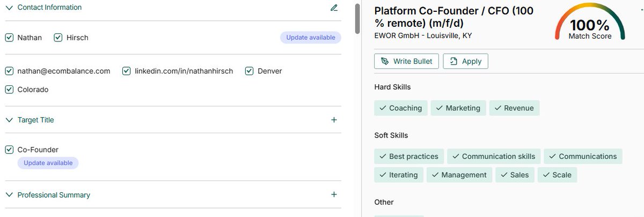The height and width of the screenshot is (217, 644).
Task: Collapse the Target Title section
Action: click(x=9, y=120)
